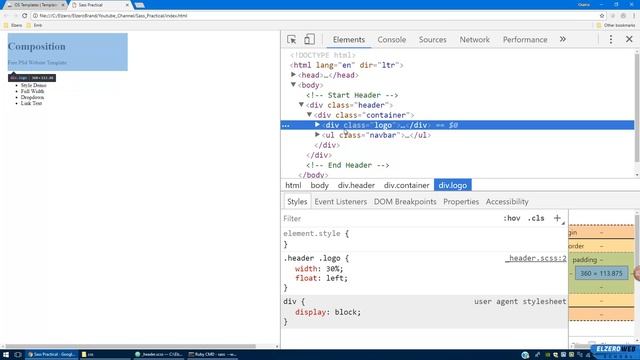Open the Elzero bookmarks folder
The height and width of the screenshot is (360, 640).
(x=13, y=25)
